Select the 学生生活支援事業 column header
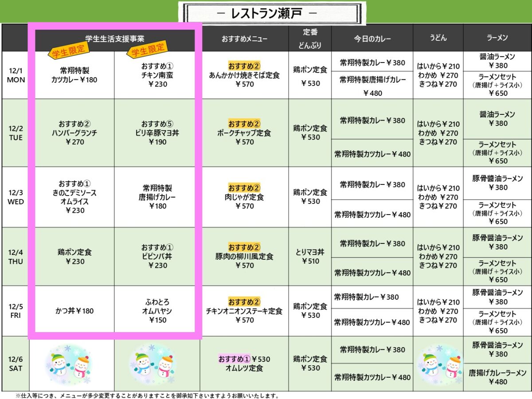The width and height of the screenshot is (532, 399). click(x=115, y=39)
